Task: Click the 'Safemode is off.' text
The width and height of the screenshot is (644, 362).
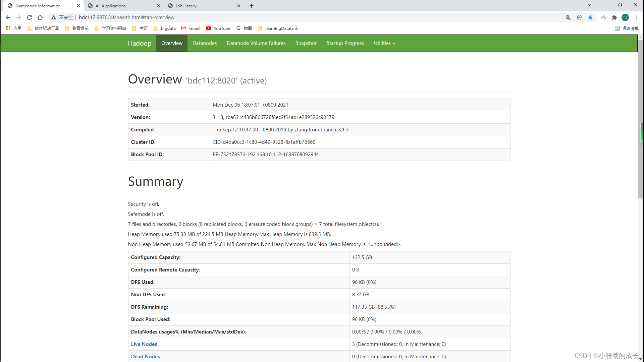Action: tap(146, 214)
